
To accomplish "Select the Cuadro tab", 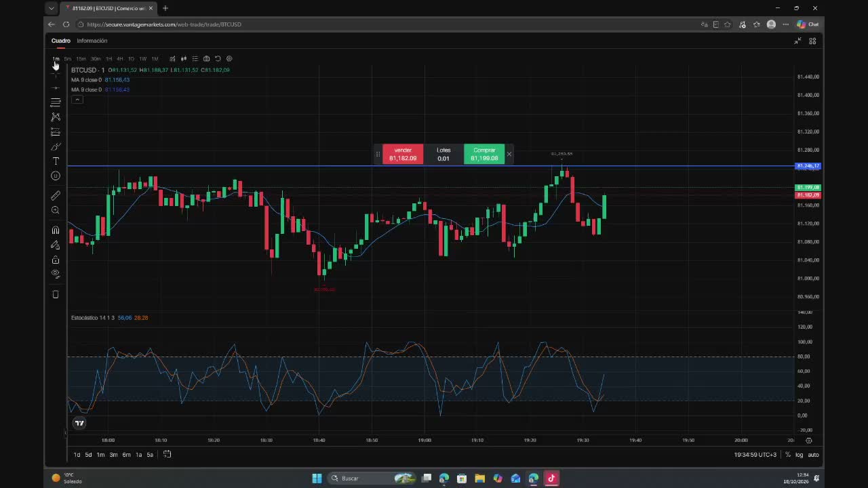I will (61, 41).
